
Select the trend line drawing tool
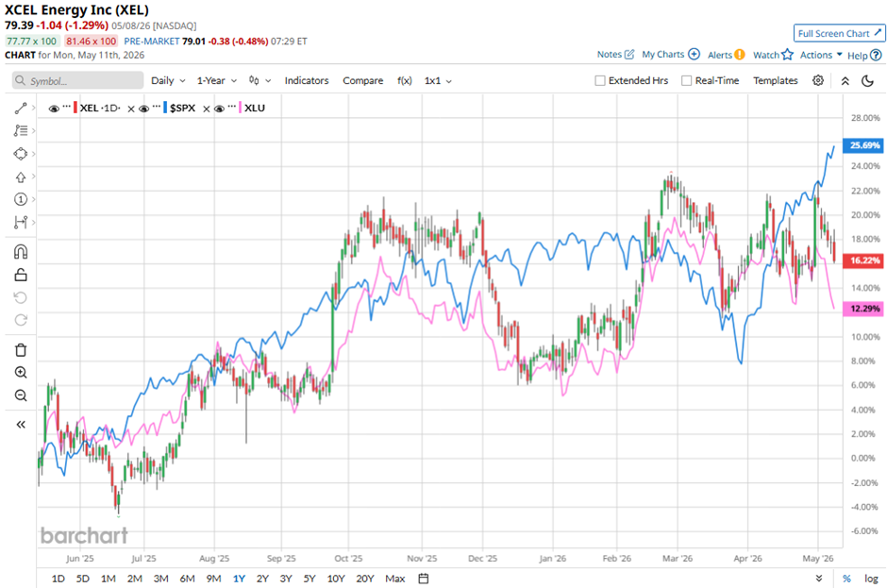tap(21, 109)
